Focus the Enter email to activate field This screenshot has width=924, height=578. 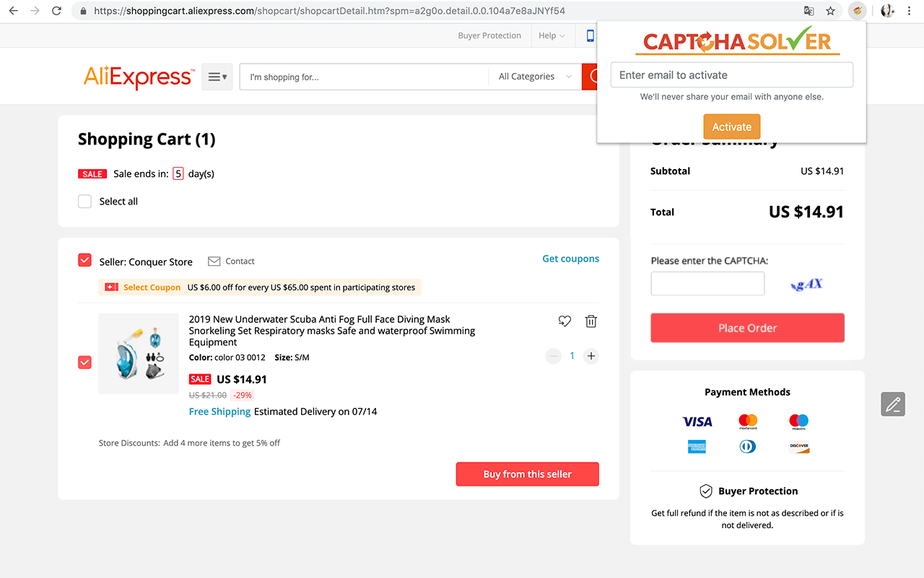pos(732,75)
